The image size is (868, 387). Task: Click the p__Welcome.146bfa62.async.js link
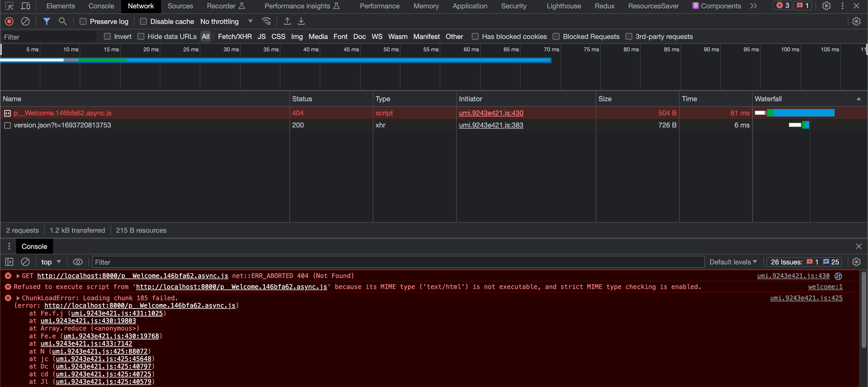pos(62,113)
